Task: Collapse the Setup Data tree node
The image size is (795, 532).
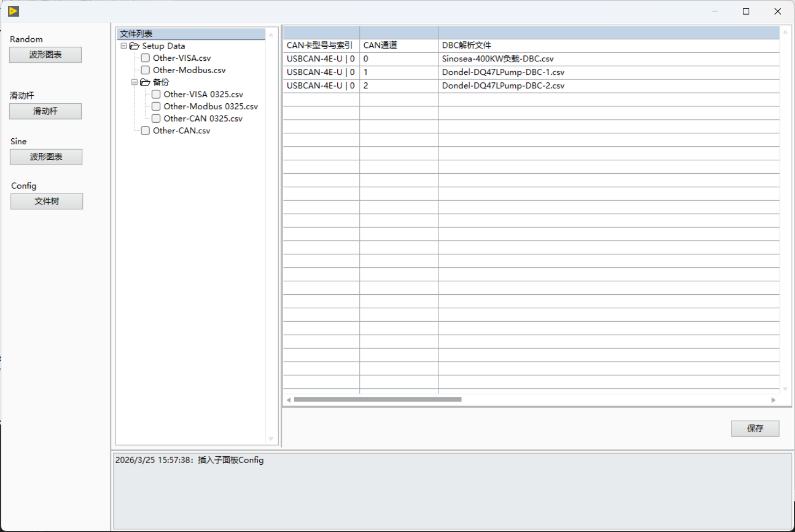Action: [x=124, y=46]
